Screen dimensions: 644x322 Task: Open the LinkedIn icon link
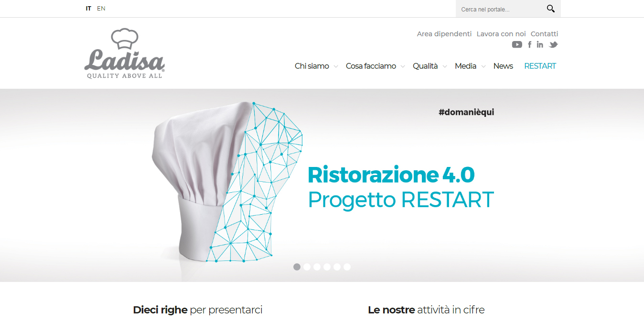click(540, 44)
